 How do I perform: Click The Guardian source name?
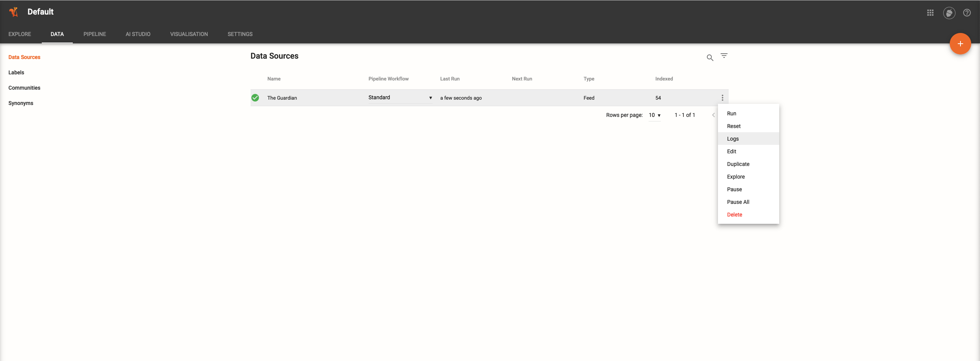(x=282, y=98)
